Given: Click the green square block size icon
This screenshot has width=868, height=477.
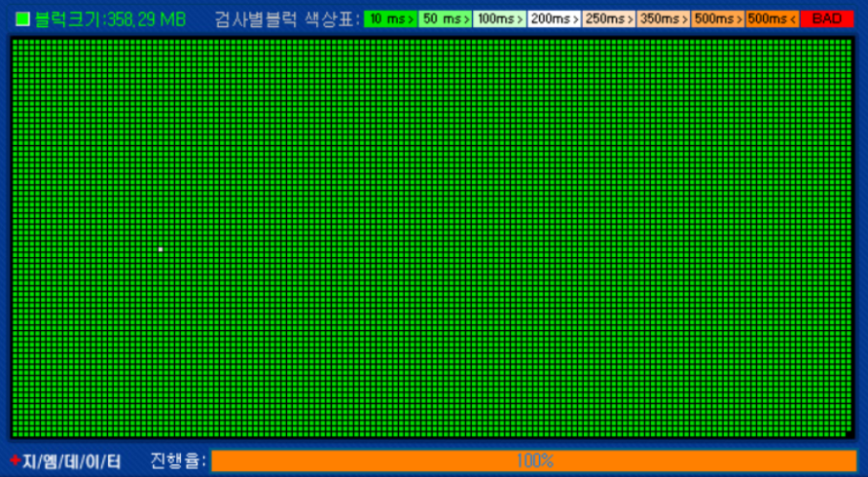Looking at the screenshot, I should 22,19.
